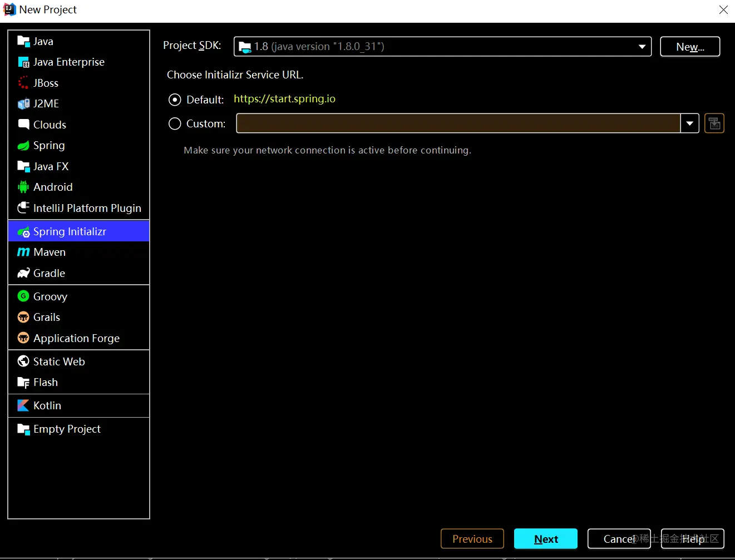Choose Java project type

(79, 41)
